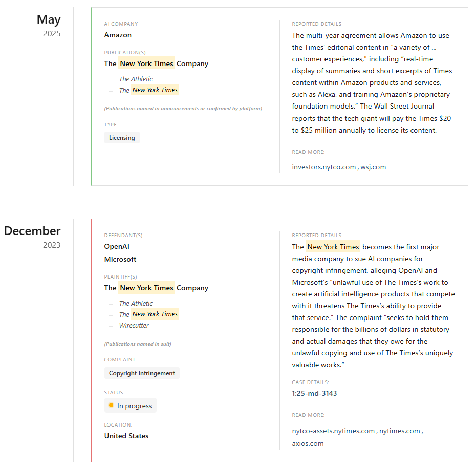Click the orange status dot icon
The image size is (476, 468).
point(111,405)
